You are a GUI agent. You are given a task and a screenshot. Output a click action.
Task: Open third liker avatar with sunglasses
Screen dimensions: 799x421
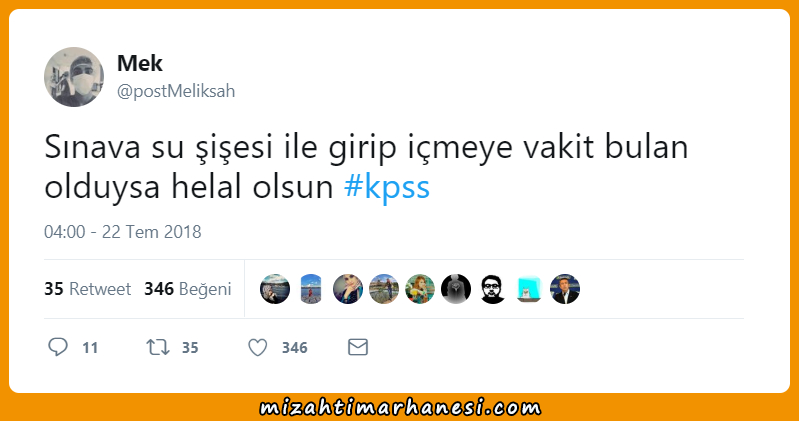[348, 289]
